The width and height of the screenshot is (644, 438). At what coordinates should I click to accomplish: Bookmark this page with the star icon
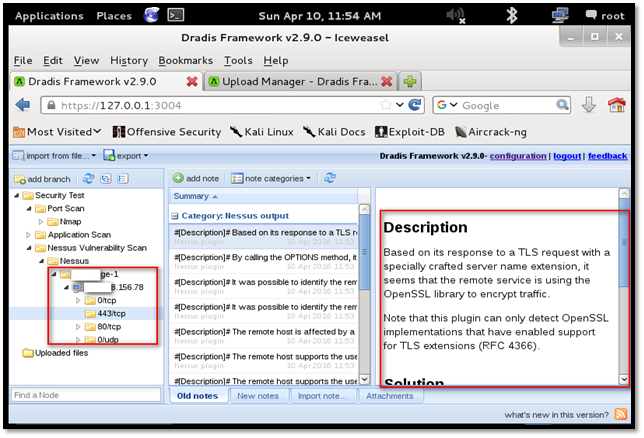click(385, 105)
